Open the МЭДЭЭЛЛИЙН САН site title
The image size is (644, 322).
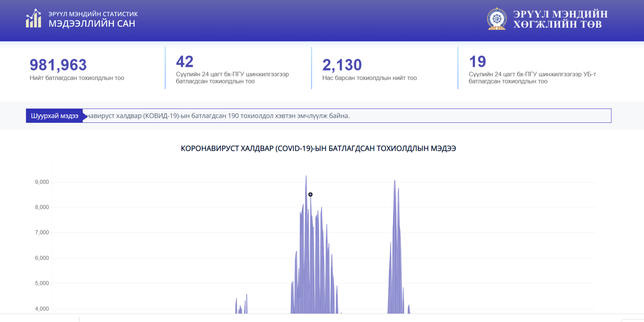(x=92, y=24)
